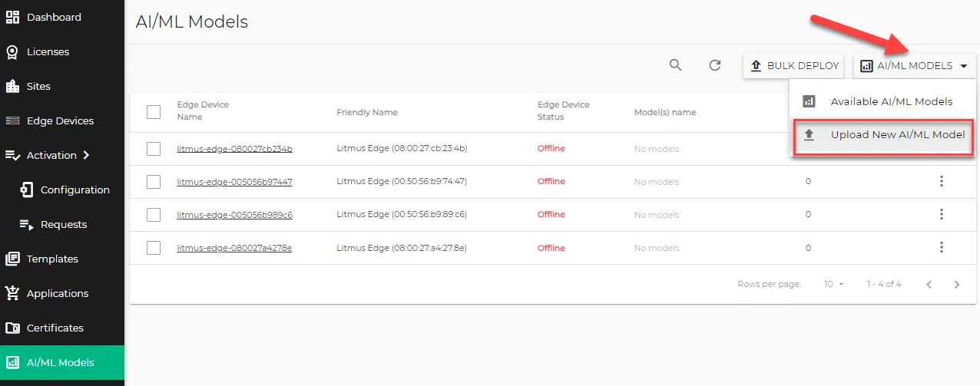Click the Templates icon in sidebar
The width and height of the screenshot is (980, 386).
pyautogui.click(x=12, y=259)
